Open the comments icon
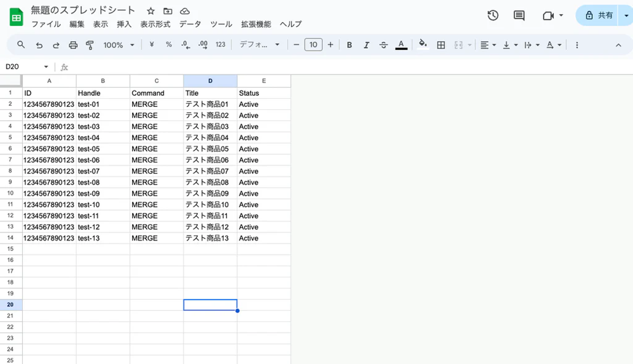633x364 pixels. tap(519, 15)
